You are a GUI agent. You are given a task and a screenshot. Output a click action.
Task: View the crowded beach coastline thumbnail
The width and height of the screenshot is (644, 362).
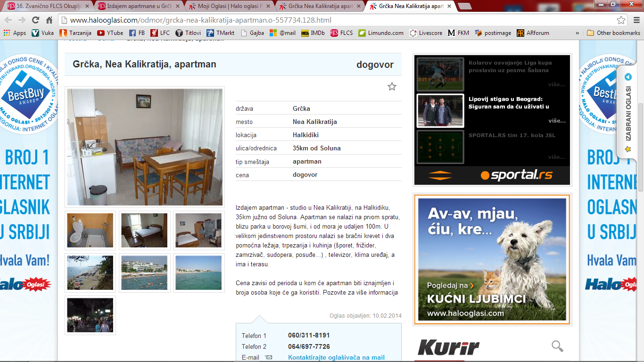[x=90, y=273]
